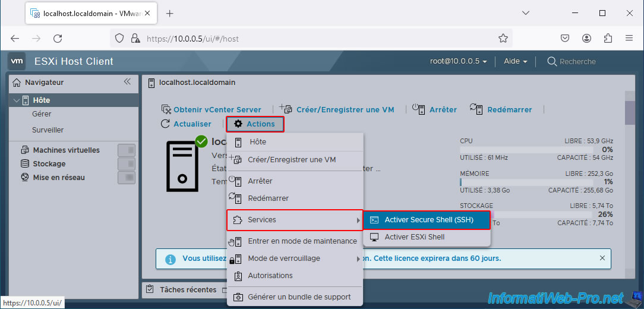Image resolution: width=644 pixels, height=309 pixels.
Task: Open the root@10.0.0.5 user dropdown
Action: (459, 61)
